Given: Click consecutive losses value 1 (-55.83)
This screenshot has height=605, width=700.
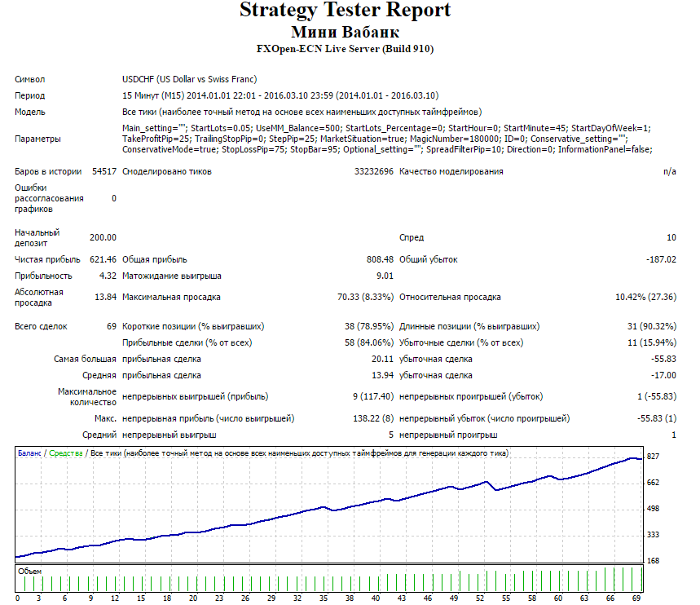Looking at the screenshot, I should point(657,397).
